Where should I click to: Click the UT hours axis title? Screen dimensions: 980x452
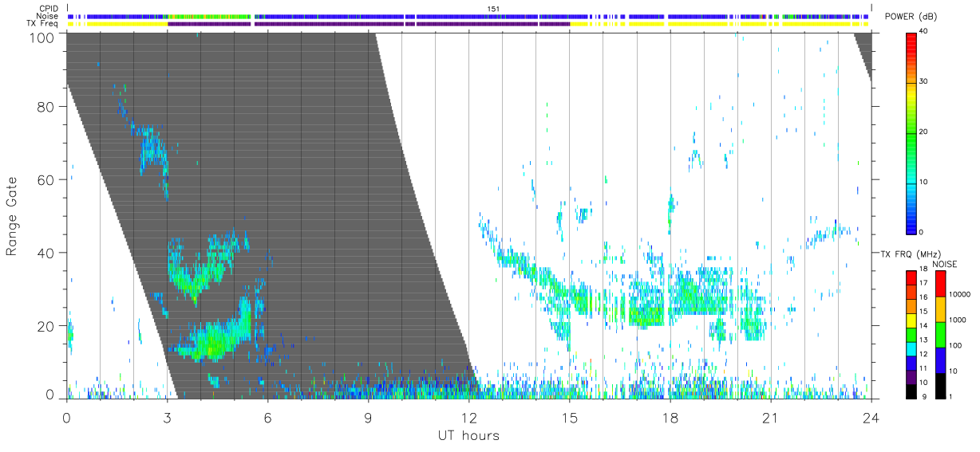[x=468, y=436]
